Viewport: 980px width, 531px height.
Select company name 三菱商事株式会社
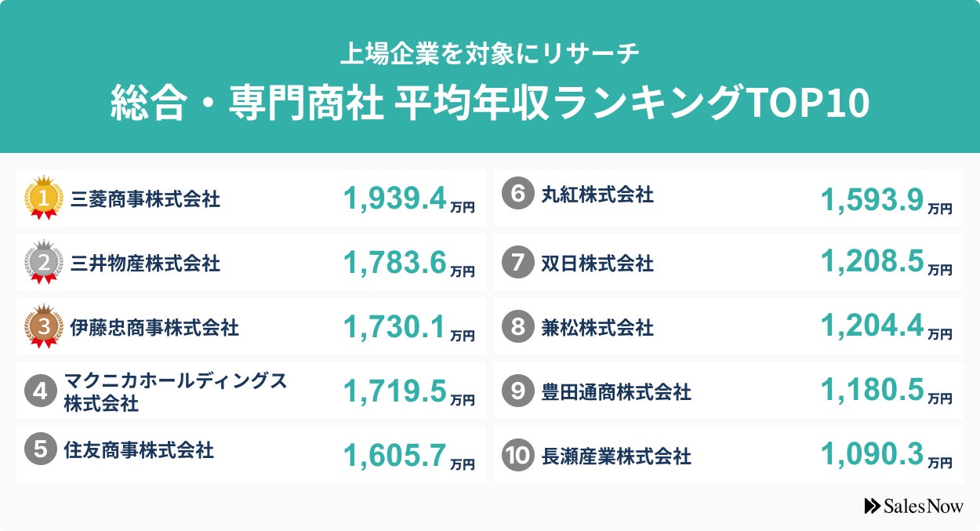[145, 199]
